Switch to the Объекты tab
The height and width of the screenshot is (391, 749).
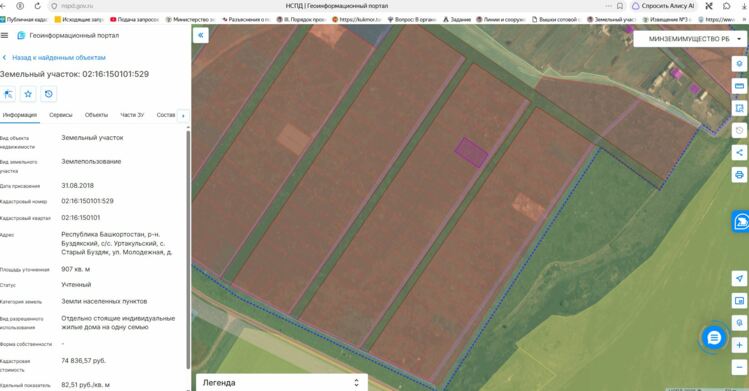pos(96,115)
